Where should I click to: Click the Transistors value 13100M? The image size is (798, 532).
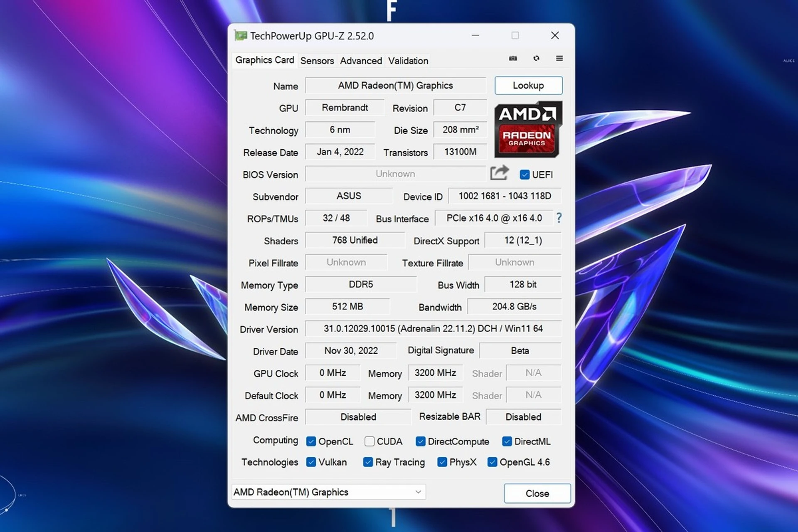(x=460, y=152)
